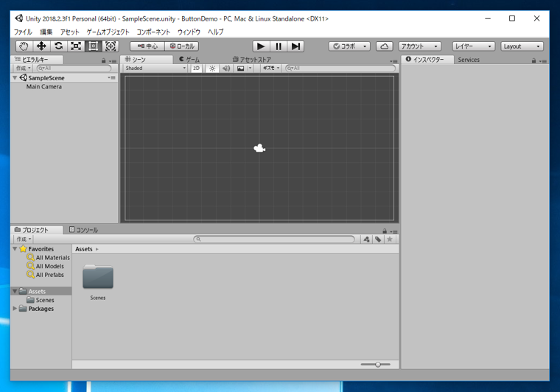Select the Scale tool
560x392 pixels.
(x=76, y=46)
